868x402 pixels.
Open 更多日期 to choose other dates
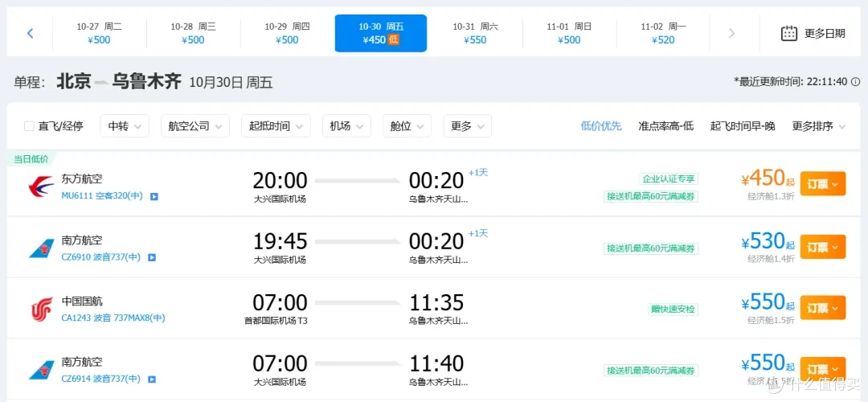tap(813, 33)
